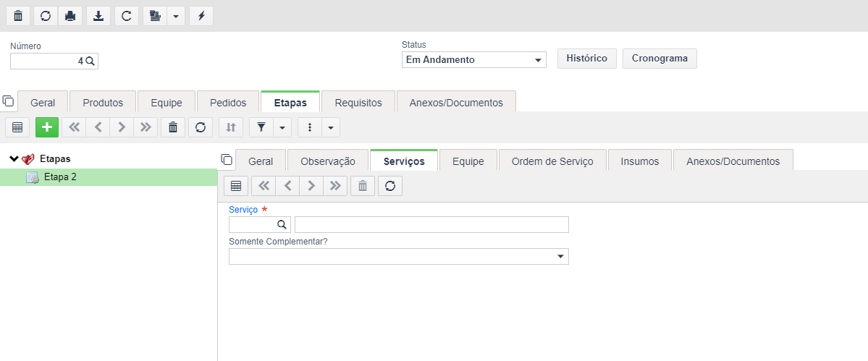868x361 pixels.
Task: Click the Histórico button
Action: 587,59
